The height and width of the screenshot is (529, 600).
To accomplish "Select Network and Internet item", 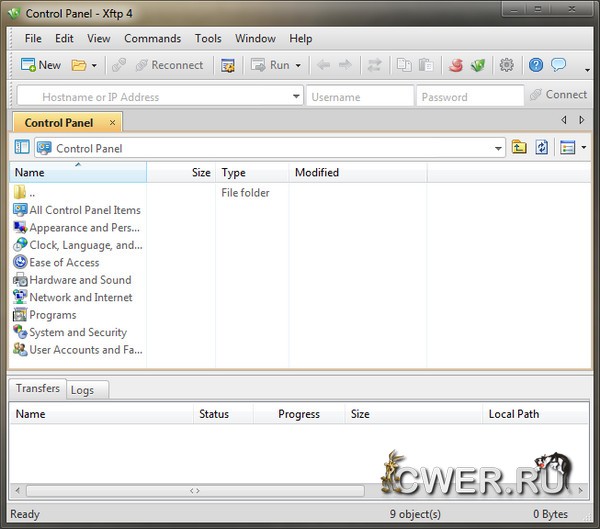I will click(80, 297).
